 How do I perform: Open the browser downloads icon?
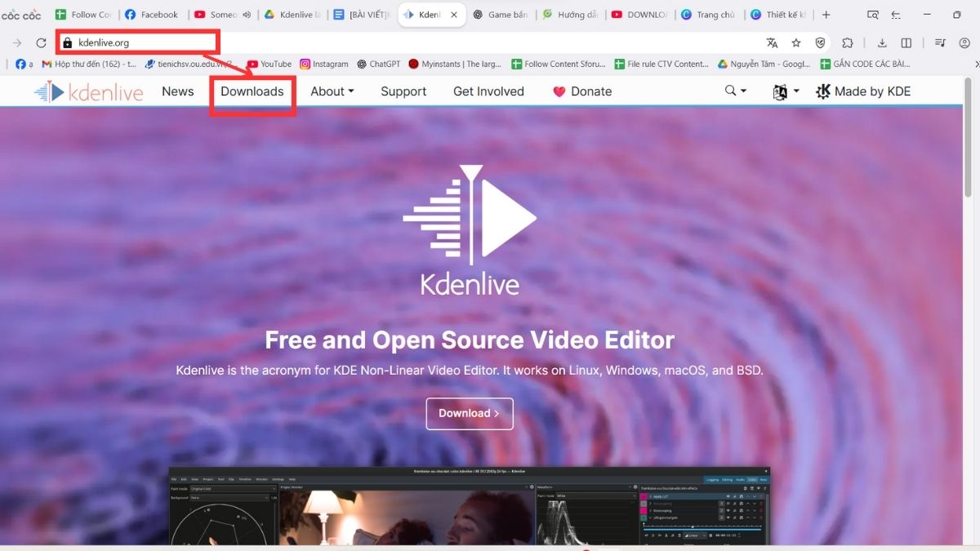click(882, 42)
